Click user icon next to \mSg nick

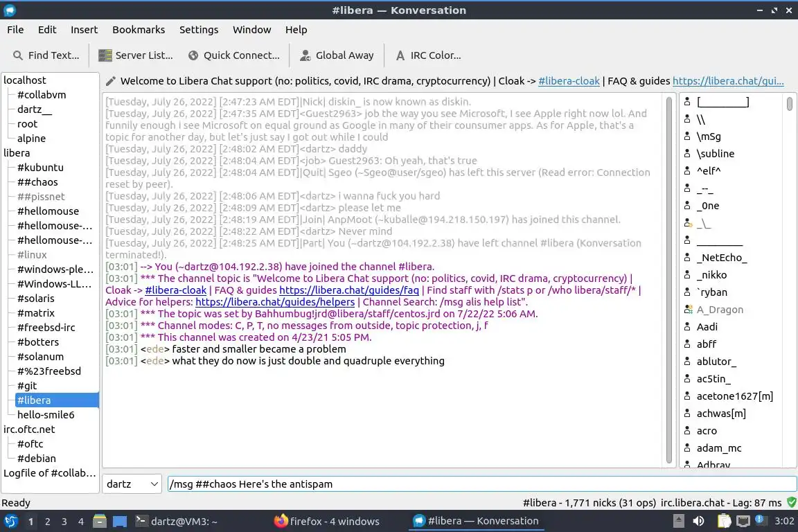click(x=687, y=136)
